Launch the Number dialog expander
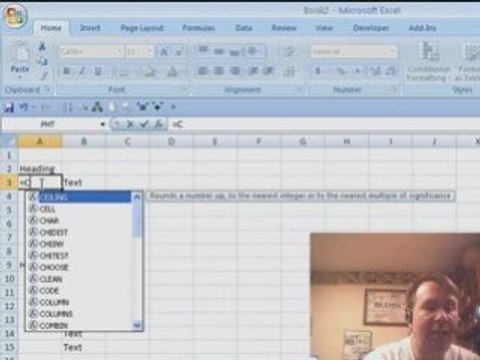Viewport: 480px width, 360px height. (393, 89)
